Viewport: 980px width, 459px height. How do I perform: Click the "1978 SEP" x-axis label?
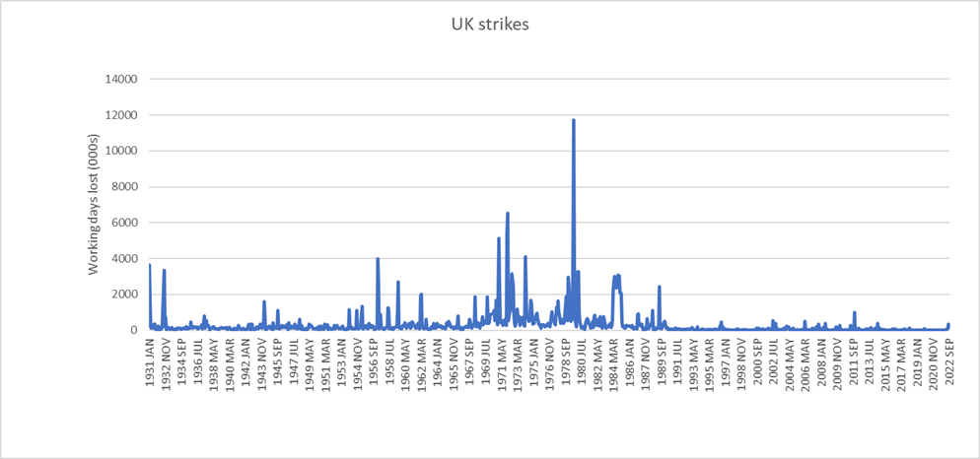tap(566, 362)
